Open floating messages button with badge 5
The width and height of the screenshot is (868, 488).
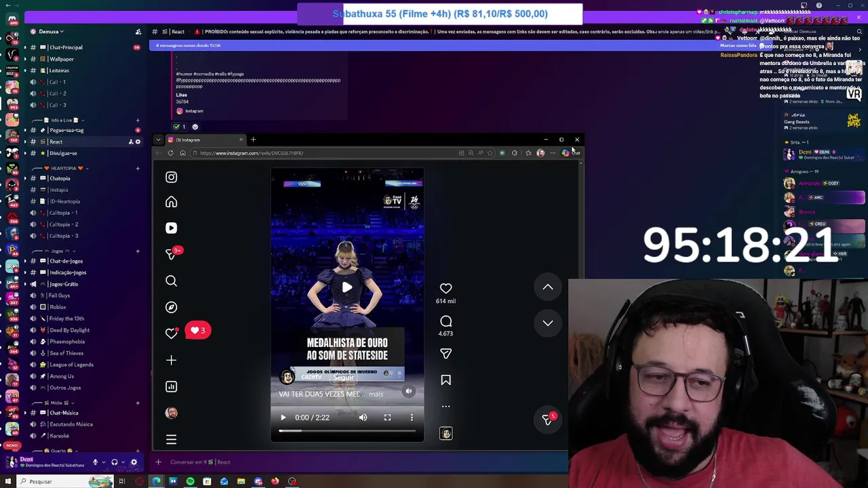pos(547,420)
